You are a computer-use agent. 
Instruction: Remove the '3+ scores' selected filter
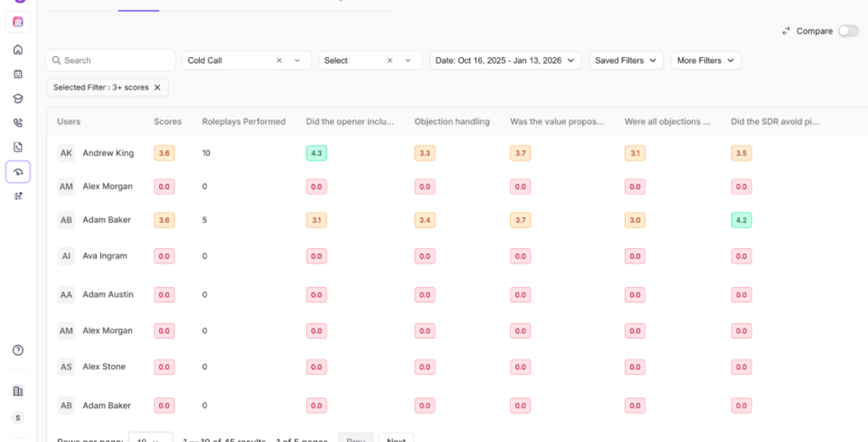point(158,88)
